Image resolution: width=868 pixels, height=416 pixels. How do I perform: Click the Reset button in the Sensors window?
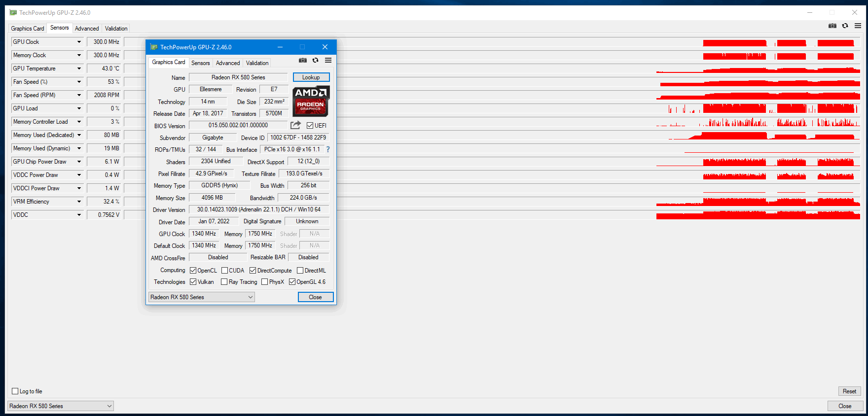point(850,391)
